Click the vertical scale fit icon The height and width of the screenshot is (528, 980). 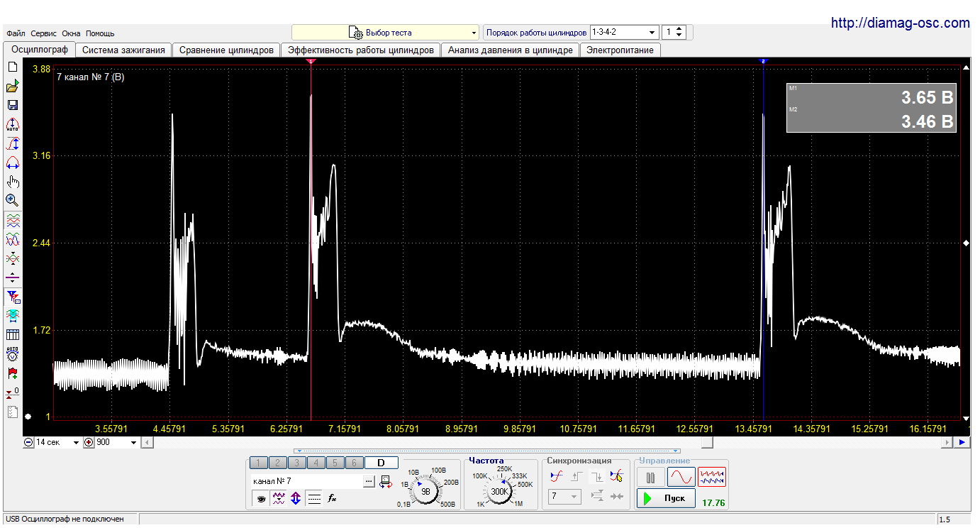point(12,143)
